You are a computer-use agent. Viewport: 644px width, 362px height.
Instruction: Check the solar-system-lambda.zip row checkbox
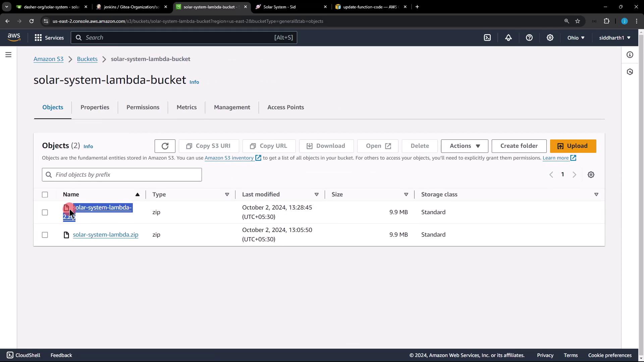(45, 235)
